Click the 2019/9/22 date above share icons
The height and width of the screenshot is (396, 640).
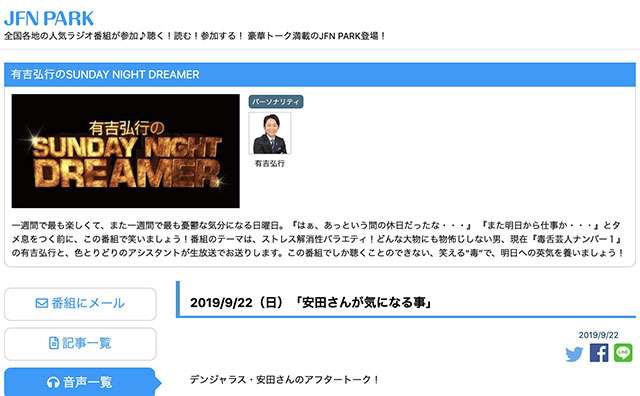[598, 335]
